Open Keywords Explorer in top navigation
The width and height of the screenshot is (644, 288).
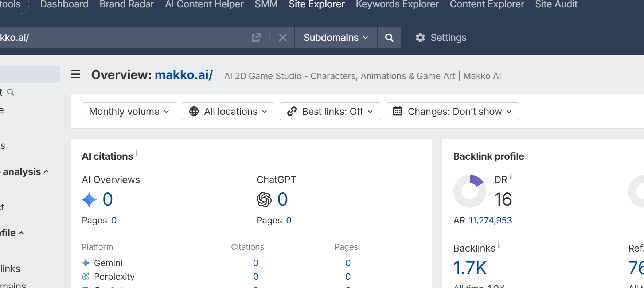(397, 4)
